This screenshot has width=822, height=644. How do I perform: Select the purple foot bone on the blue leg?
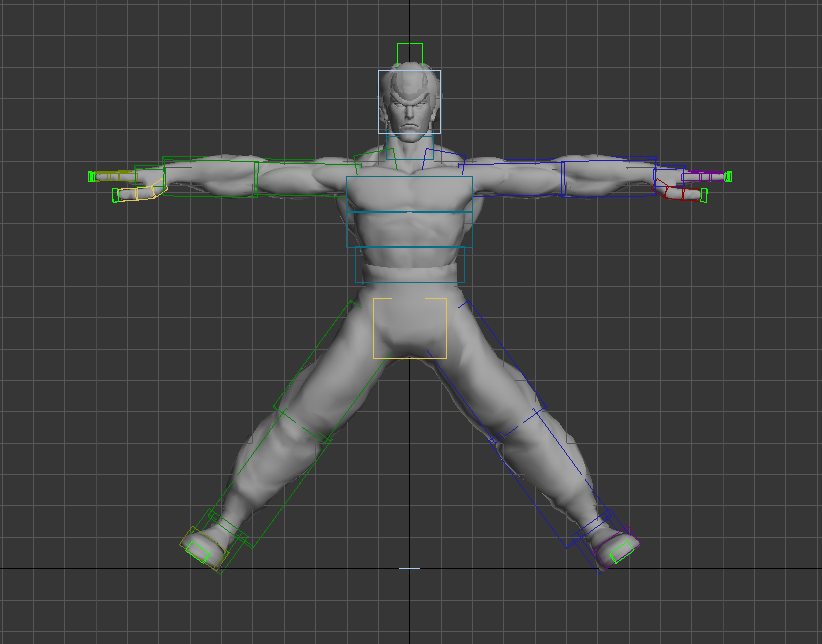(x=616, y=548)
